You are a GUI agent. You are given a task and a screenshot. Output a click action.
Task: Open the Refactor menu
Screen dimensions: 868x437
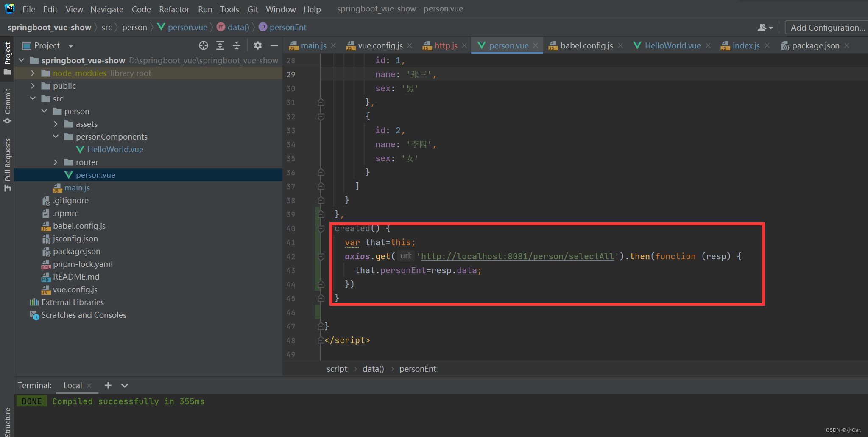point(174,9)
